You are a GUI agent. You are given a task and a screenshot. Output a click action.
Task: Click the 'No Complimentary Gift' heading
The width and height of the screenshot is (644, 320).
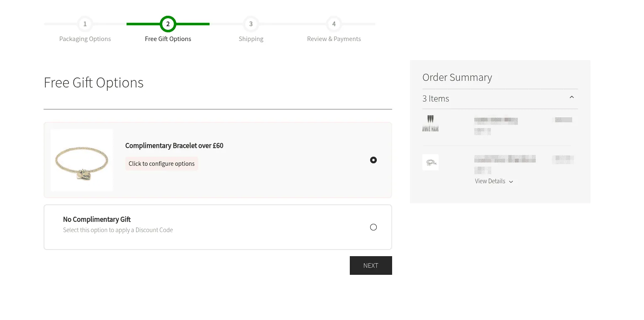(97, 219)
